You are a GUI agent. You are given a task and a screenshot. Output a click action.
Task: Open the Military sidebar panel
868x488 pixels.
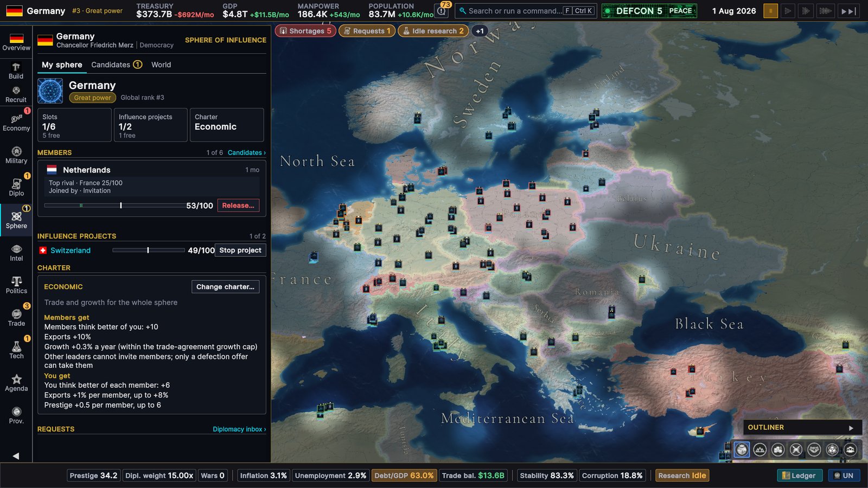click(x=16, y=155)
